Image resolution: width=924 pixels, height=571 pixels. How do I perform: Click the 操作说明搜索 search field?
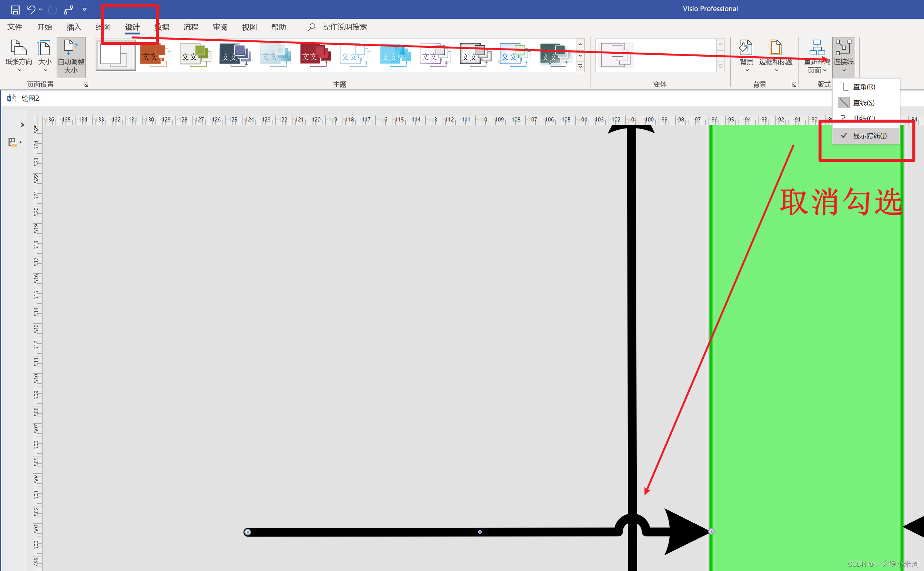[344, 27]
